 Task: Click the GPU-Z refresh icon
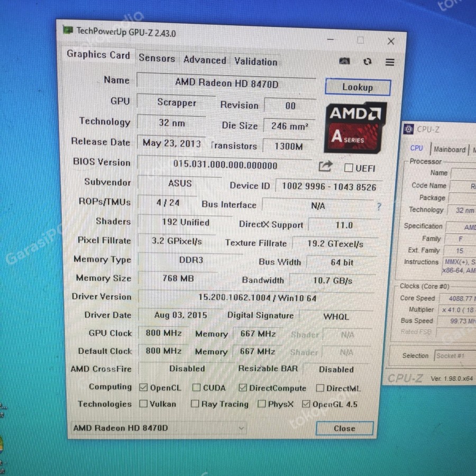[x=368, y=62]
